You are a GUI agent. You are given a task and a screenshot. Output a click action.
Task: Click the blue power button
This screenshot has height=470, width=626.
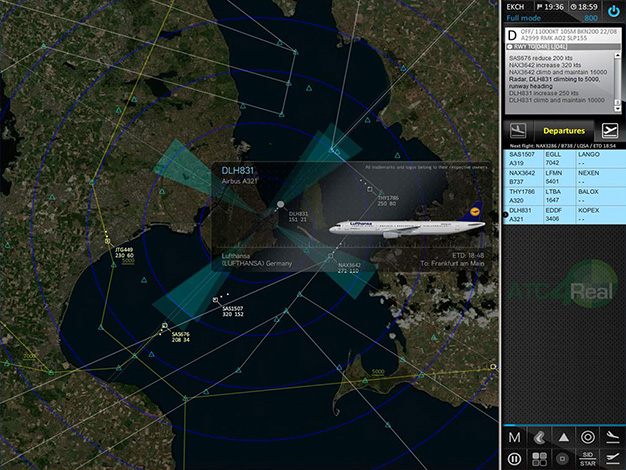(x=612, y=11)
